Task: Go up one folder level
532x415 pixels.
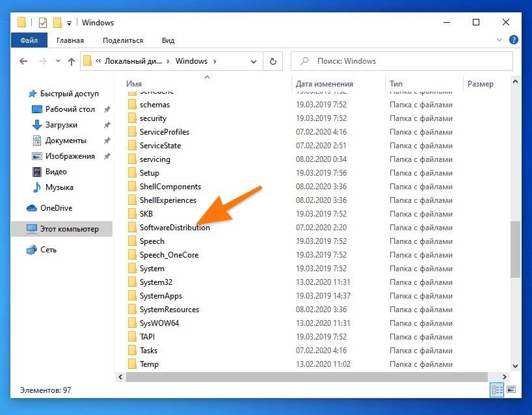Action: [72, 61]
